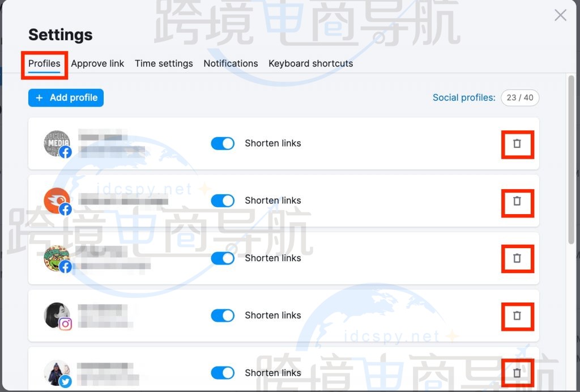Open the first profile's avatar thumbnail
Image resolution: width=580 pixels, height=392 pixels.
click(x=57, y=143)
